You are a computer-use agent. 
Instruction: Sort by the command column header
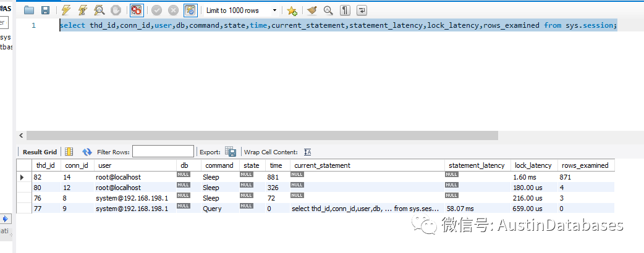(220, 165)
